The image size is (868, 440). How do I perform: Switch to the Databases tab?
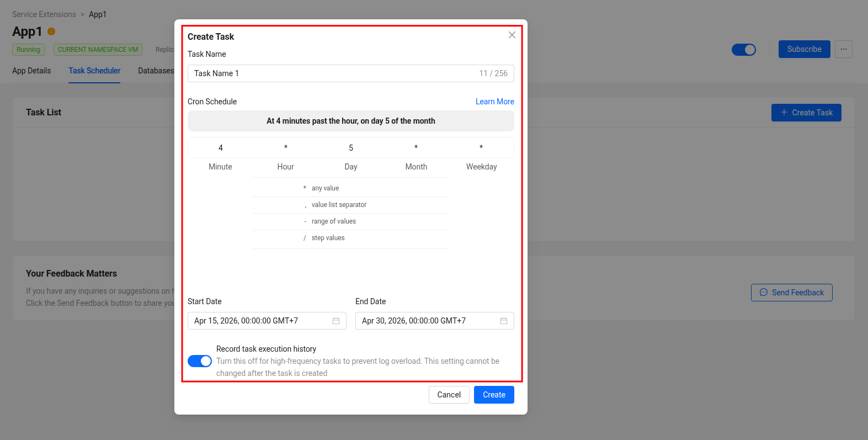156,71
